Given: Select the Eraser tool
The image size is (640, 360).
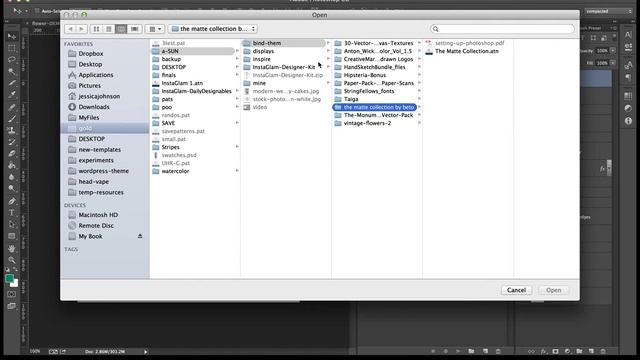Looking at the screenshot, I should 12,154.
